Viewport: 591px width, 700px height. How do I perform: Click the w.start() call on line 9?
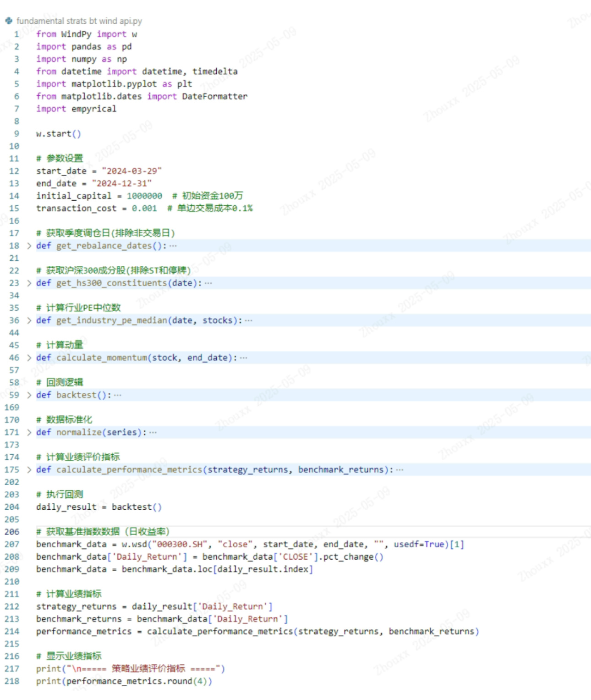pos(59,134)
